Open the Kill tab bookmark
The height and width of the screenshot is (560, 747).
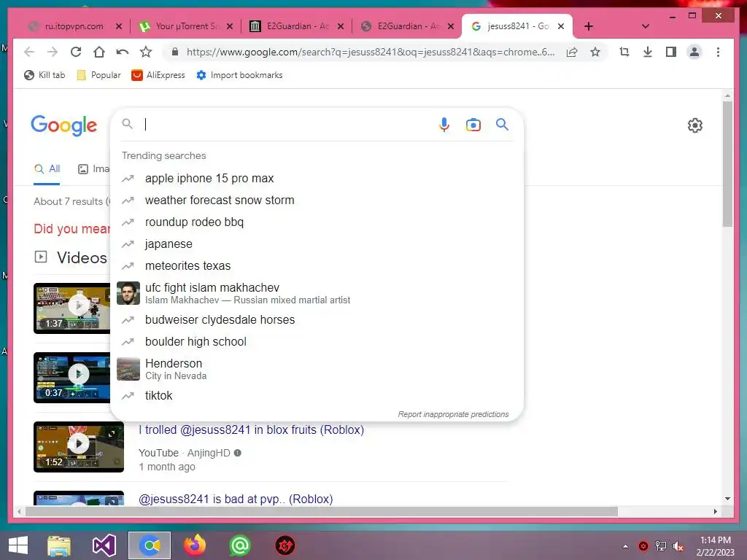44,75
